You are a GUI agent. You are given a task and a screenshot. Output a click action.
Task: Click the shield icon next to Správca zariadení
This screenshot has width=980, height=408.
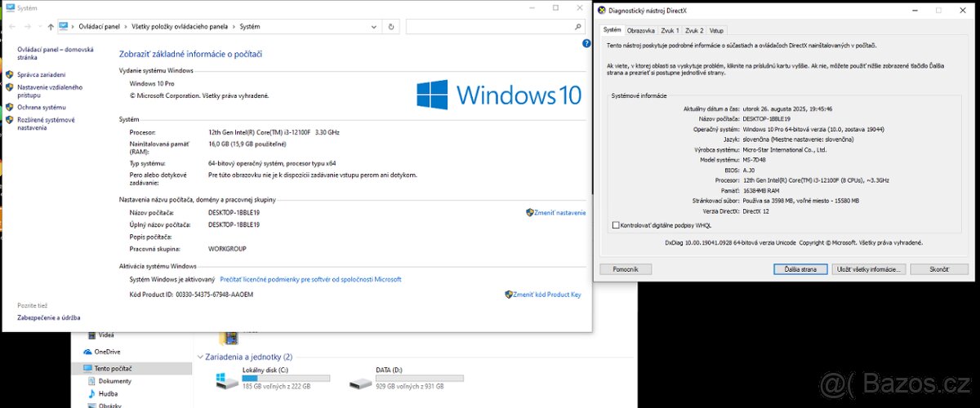click(10, 74)
